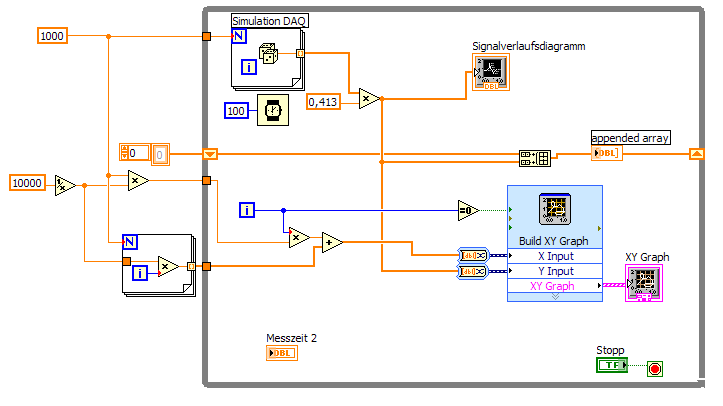
Task: Click the Signalverlaufsdiagramm label
Action: click(528, 46)
